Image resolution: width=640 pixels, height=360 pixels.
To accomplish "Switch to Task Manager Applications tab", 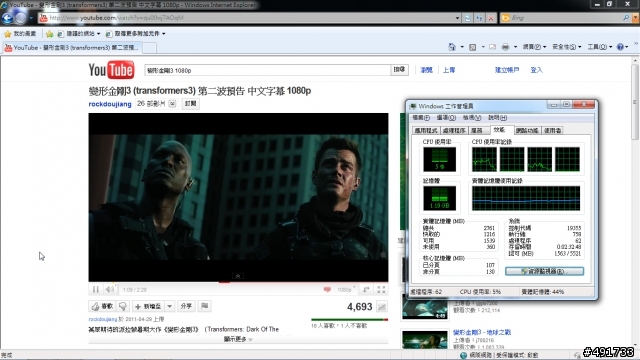I will click(x=426, y=131).
